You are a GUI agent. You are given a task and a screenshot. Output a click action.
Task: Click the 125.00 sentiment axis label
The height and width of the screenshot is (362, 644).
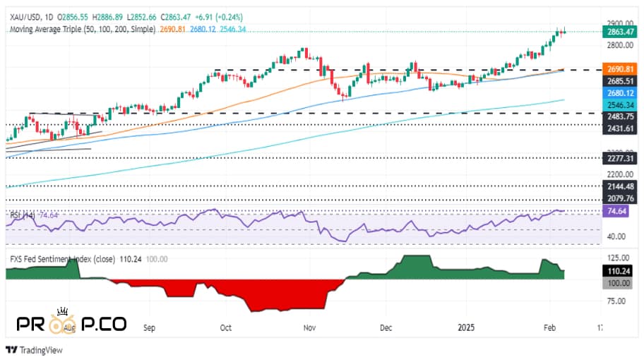click(x=619, y=258)
